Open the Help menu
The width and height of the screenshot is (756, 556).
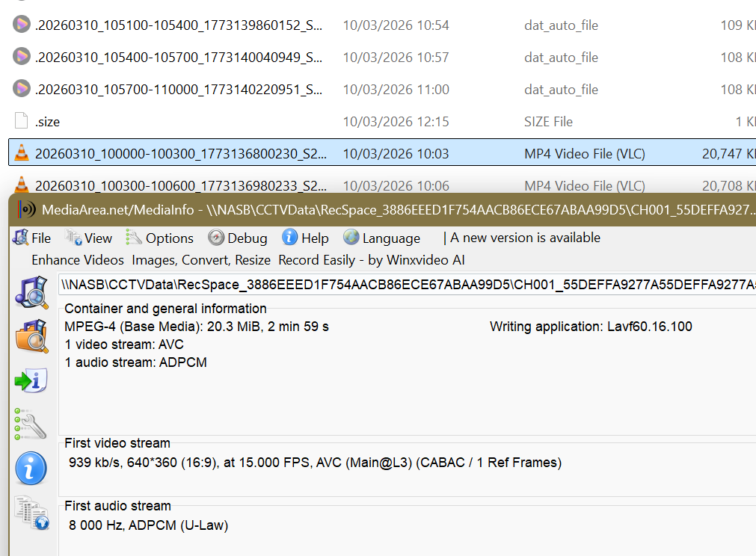(306, 238)
